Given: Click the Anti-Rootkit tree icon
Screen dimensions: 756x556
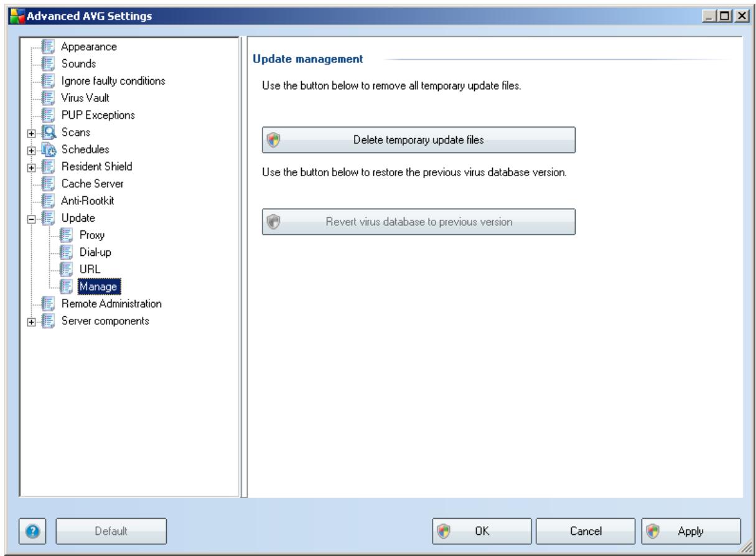Looking at the screenshot, I should coord(48,201).
